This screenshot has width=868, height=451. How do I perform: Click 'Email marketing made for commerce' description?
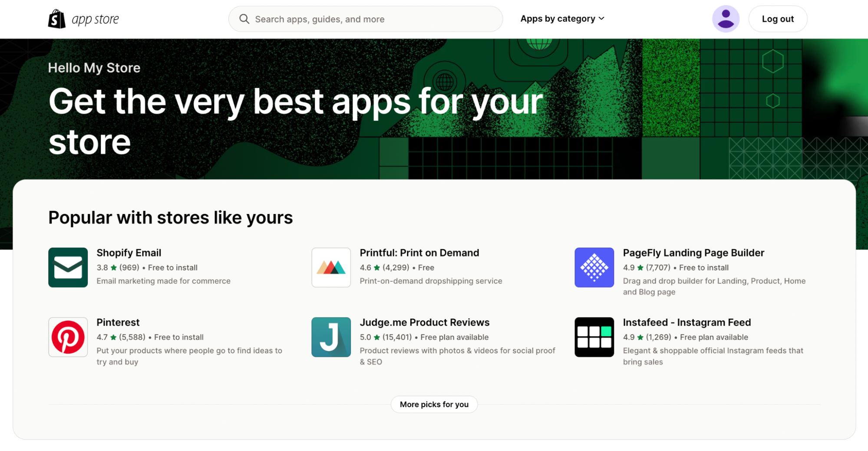163,281
